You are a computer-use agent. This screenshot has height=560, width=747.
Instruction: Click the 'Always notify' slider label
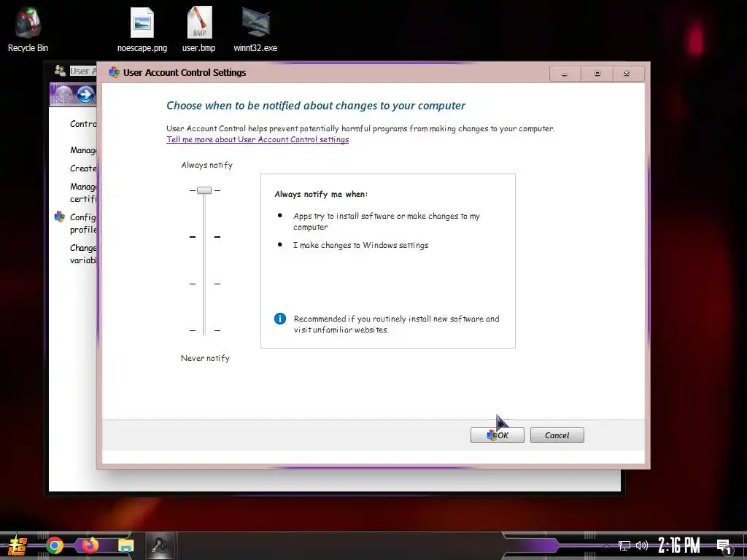[x=206, y=166]
